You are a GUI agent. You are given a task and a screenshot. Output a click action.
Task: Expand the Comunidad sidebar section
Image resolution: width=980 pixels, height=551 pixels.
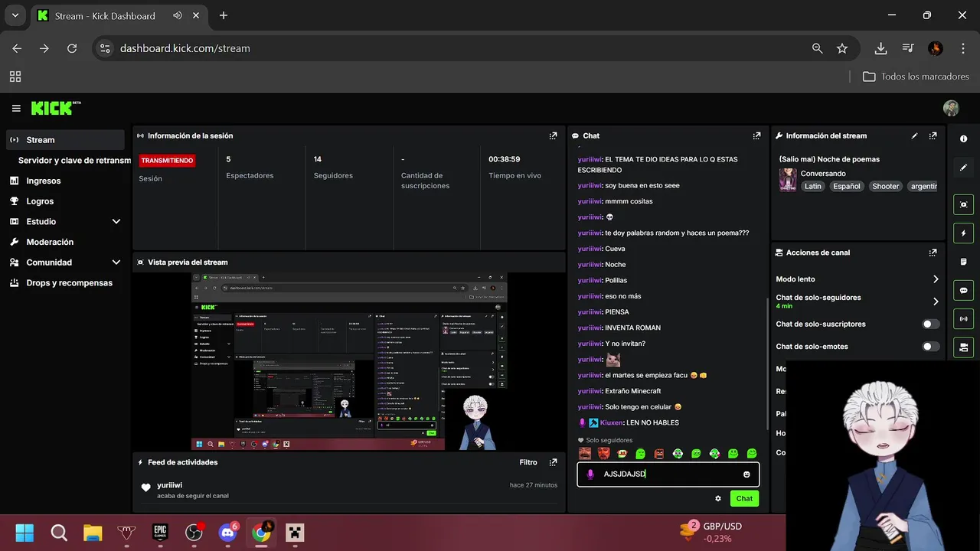pos(116,262)
